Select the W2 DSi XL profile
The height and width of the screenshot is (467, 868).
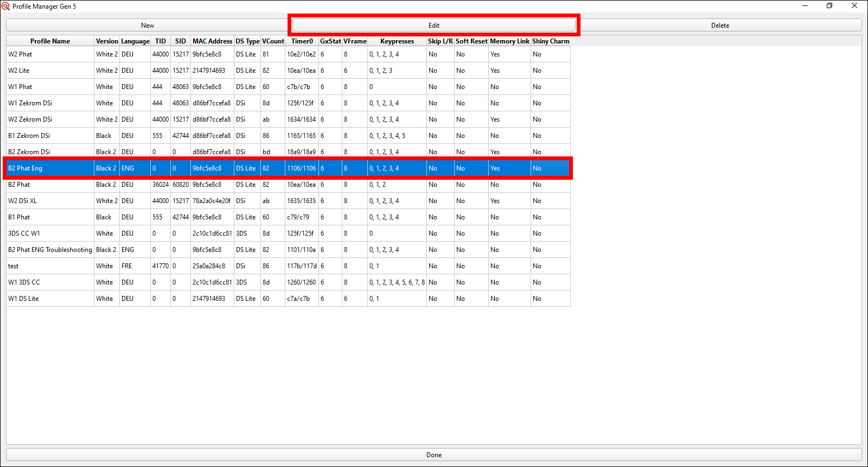tap(23, 201)
